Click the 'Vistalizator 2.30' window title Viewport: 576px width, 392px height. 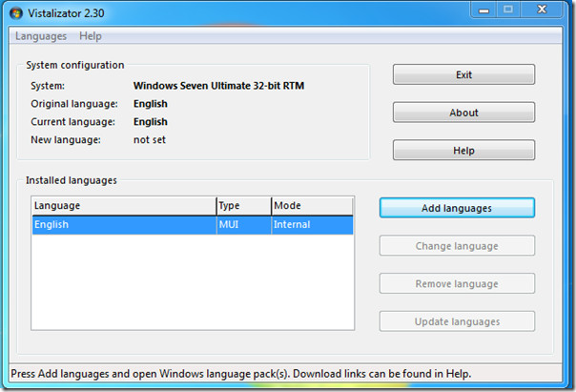coord(66,13)
